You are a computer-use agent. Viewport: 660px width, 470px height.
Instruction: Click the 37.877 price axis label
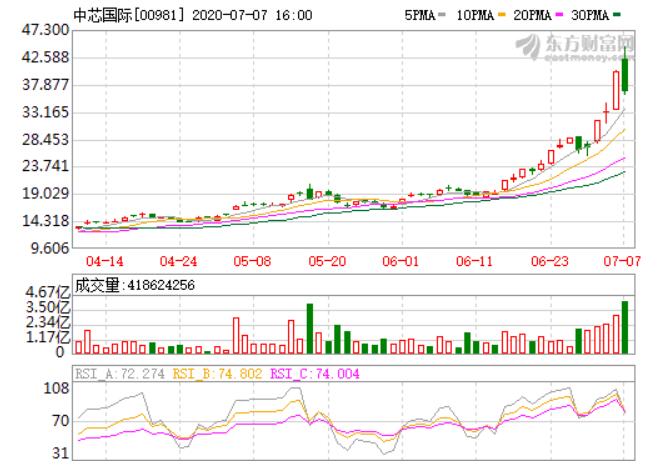pyautogui.click(x=45, y=85)
